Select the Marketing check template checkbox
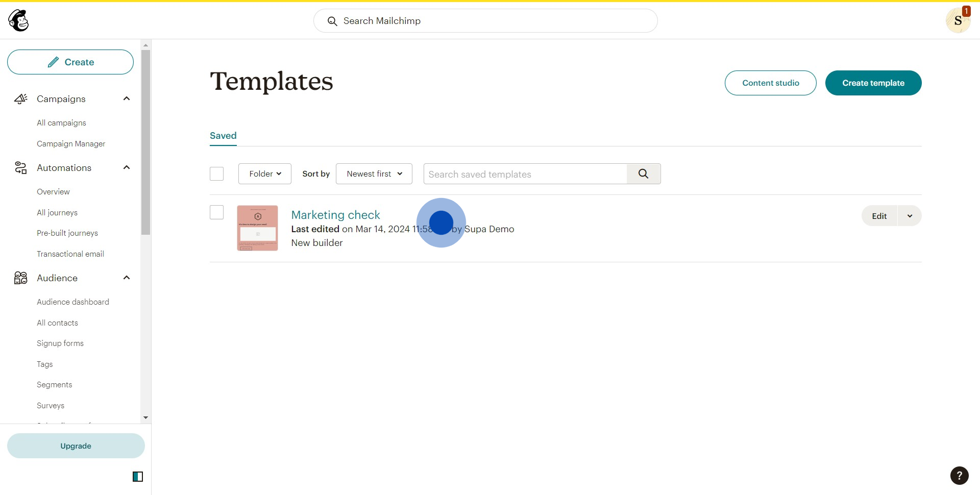The image size is (980, 495). [x=216, y=212]
